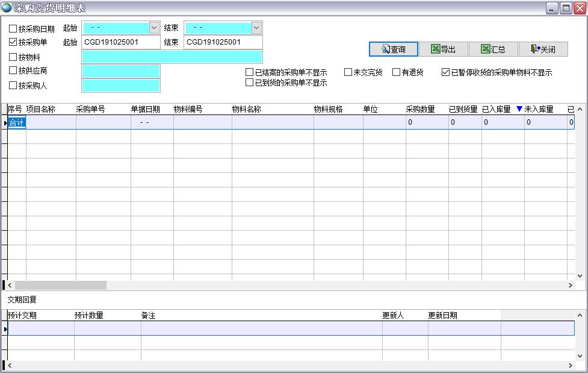Open the 结束 date dropdown
This screenshot has width=588, height=373.
click(255, 27)
